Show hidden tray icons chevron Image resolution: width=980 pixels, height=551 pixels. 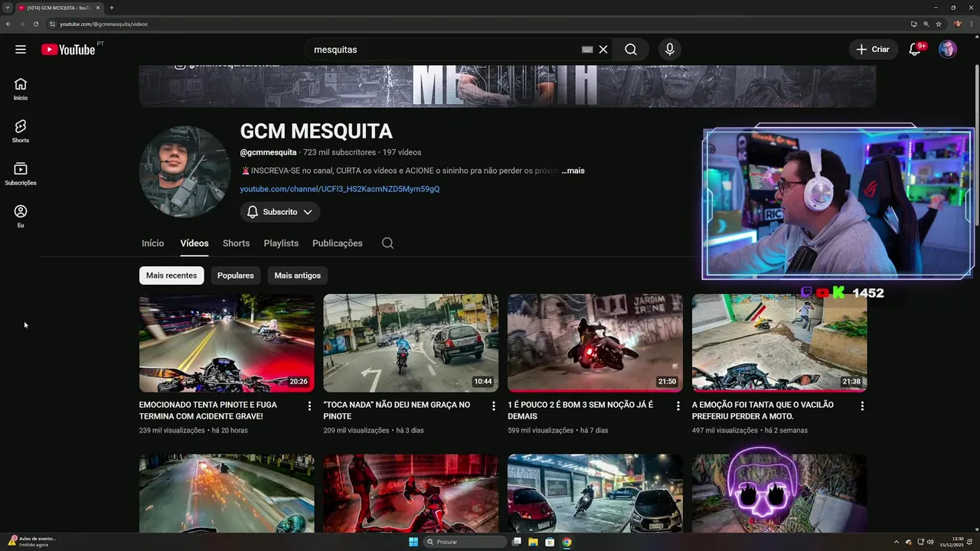tap(897, 542)
